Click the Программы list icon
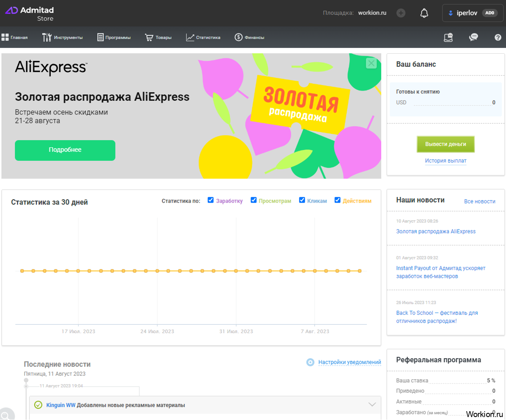506x420 pixels. (100, 37)
